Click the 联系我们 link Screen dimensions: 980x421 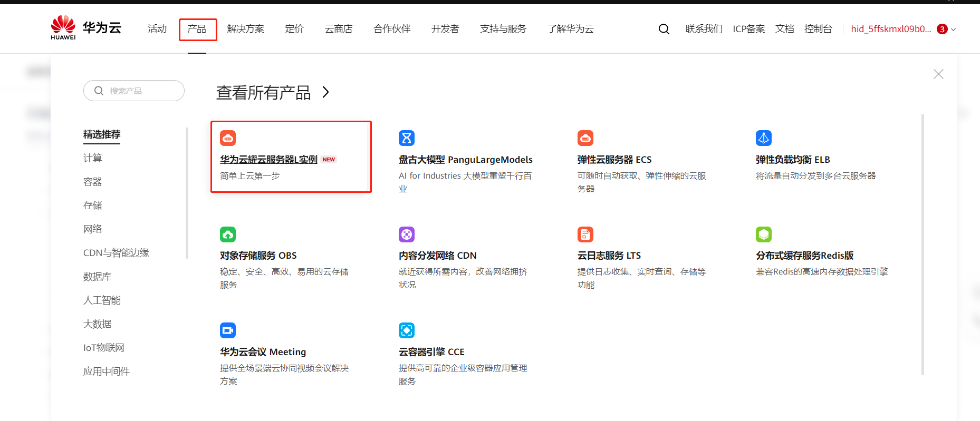tap(704, 29)
